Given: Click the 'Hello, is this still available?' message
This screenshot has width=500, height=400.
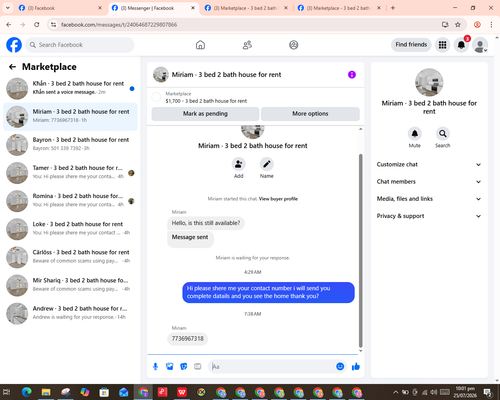Looking at the screenshot, I should click(206, 223).
